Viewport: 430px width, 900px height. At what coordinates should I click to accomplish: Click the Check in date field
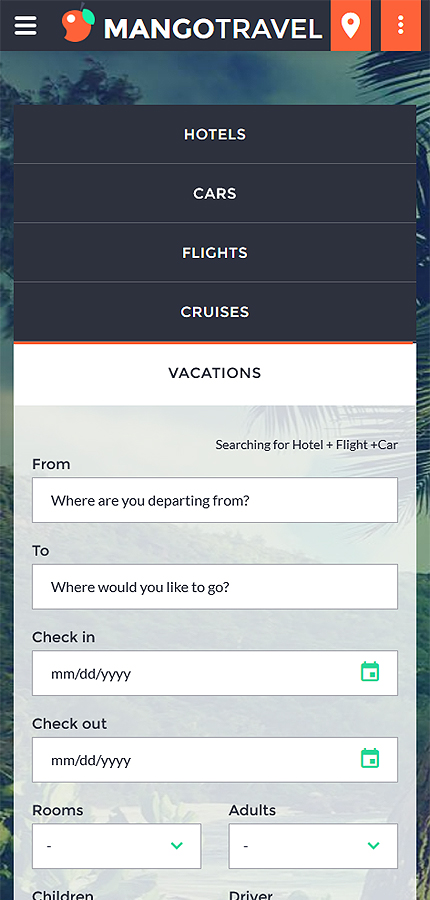215,673
